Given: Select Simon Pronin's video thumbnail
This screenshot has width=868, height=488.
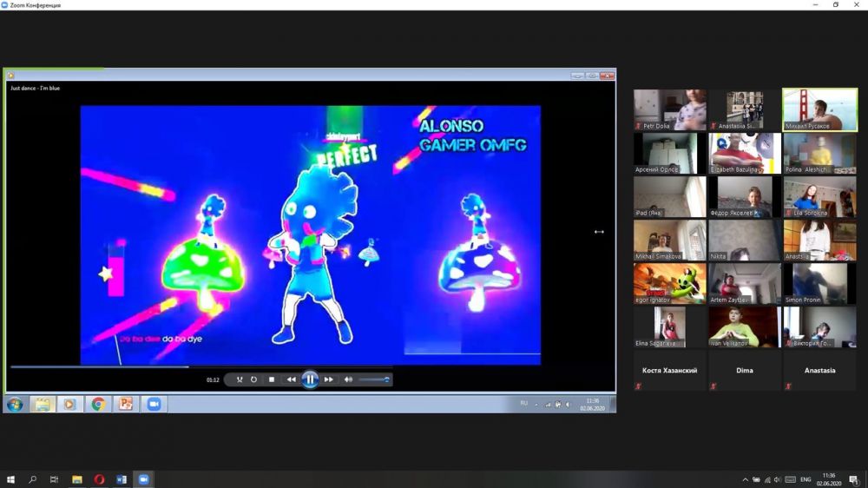Looking at the screenshot, I should coord(820,284).
